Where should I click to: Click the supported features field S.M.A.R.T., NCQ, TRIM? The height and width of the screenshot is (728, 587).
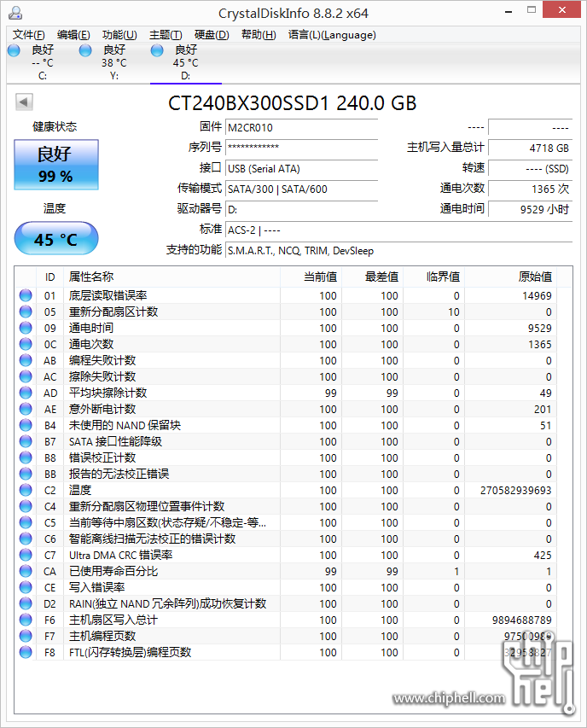(398, 250)
